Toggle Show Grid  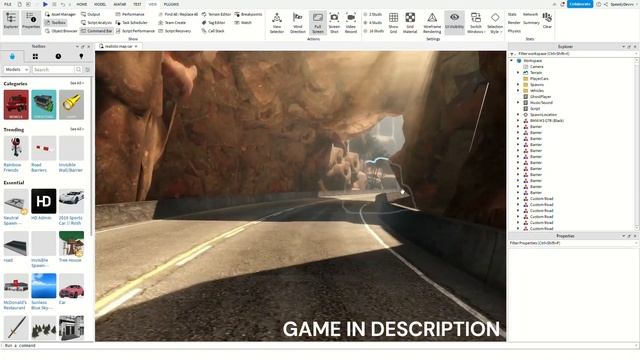[393, 23]
